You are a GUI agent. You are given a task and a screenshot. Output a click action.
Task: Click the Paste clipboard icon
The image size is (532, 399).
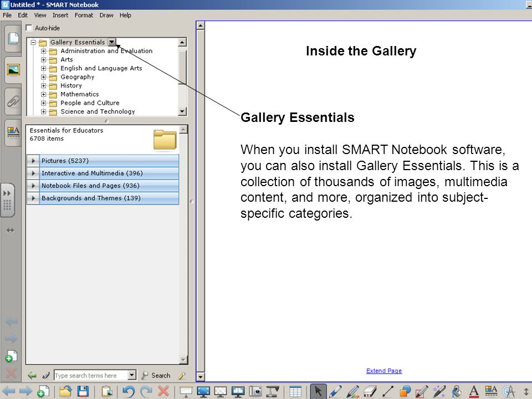[107, 392]
